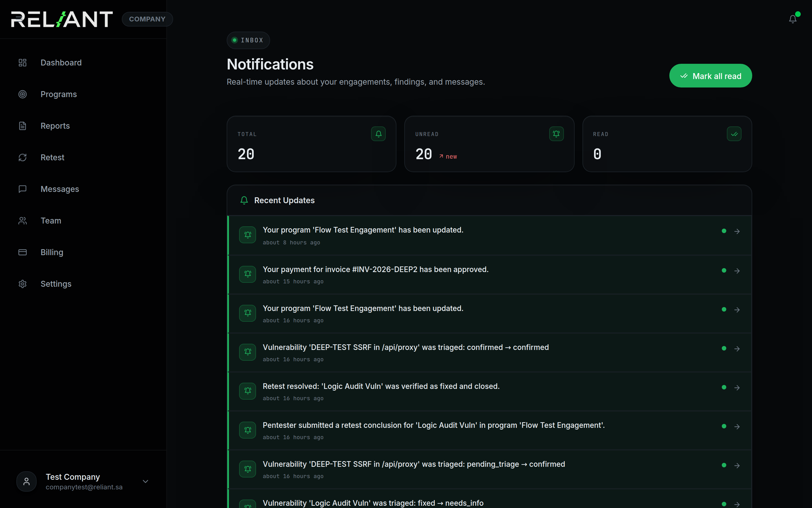Screen dimensions: 812x508
Task: Click arrow on pending_triage → confirmed notification
Action: (x=737, y=466)
